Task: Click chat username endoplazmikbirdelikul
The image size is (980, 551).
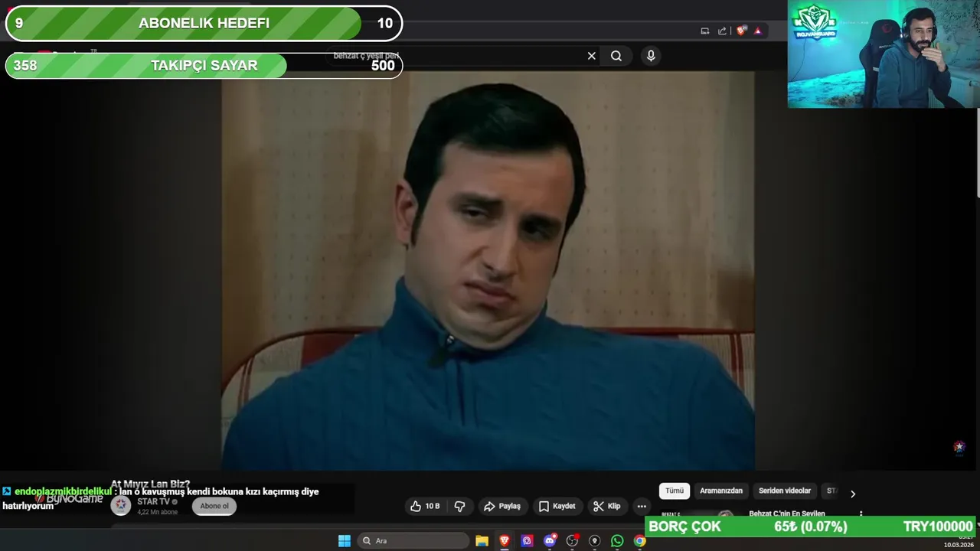Action: [x=63, y=491]
